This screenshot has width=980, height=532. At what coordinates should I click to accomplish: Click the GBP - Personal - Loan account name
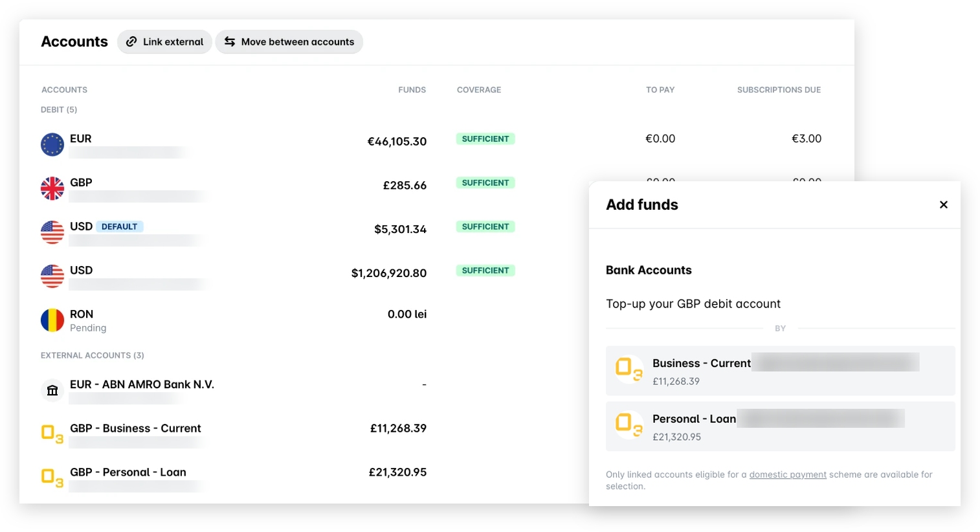pyautogui.click(x=128, y=472)
